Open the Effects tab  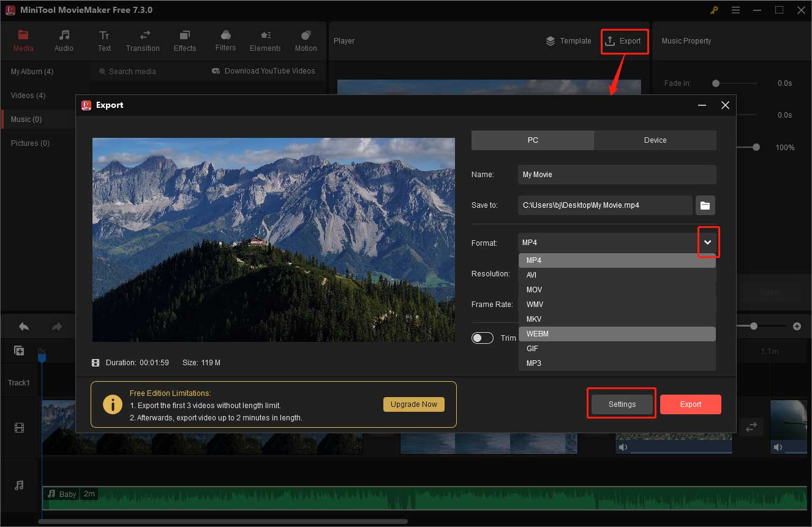point(184,40)
